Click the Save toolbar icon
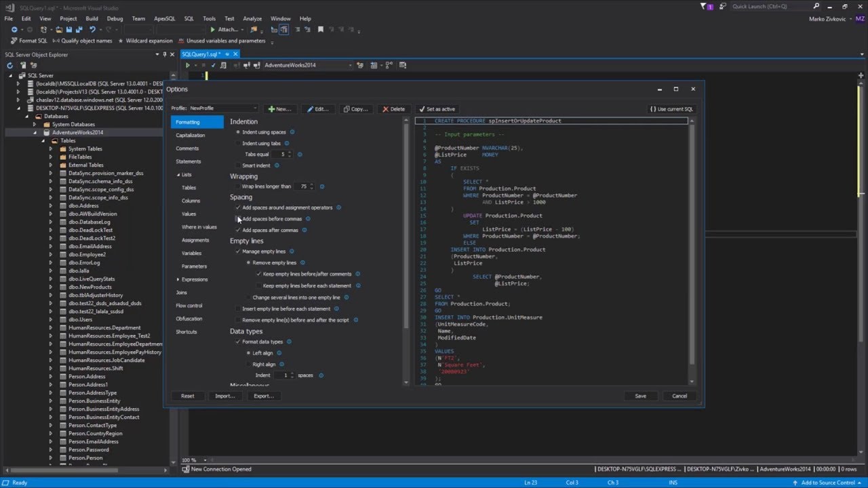Image resolution: width=868 pixels, height=488 pixels. coord(68,30)
